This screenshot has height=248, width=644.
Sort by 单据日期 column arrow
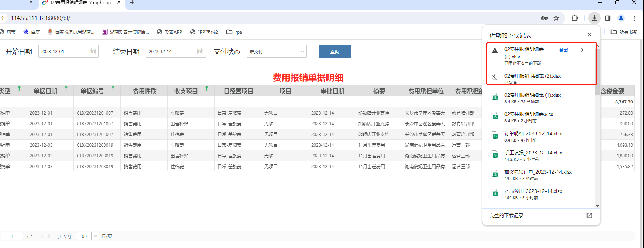pos(66,89)
